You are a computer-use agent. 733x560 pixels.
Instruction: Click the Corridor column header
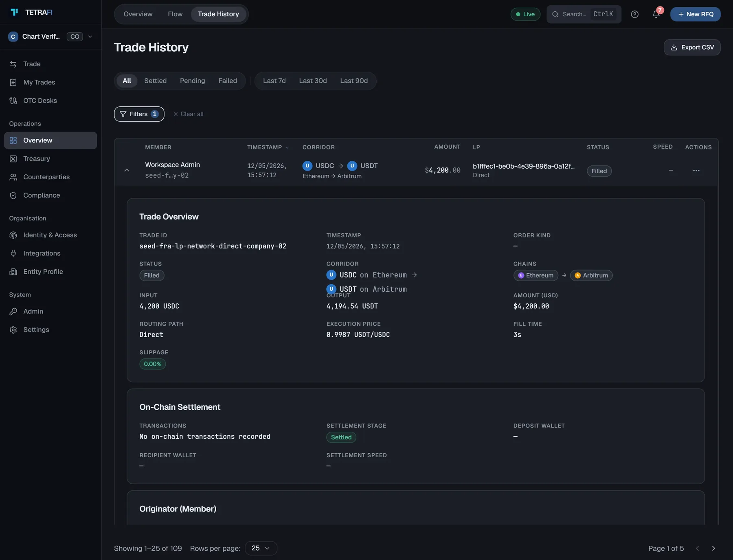click(318, 147)
